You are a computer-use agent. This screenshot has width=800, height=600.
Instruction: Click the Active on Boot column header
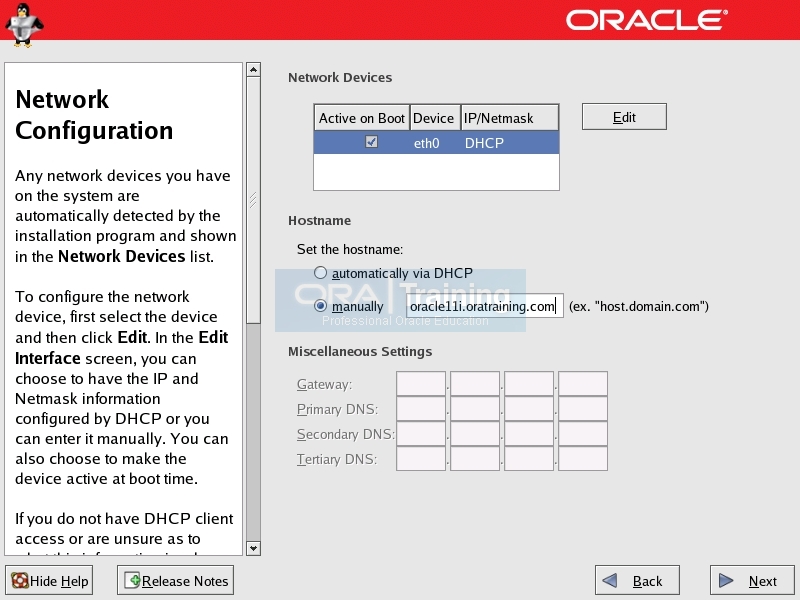(362, 118)
